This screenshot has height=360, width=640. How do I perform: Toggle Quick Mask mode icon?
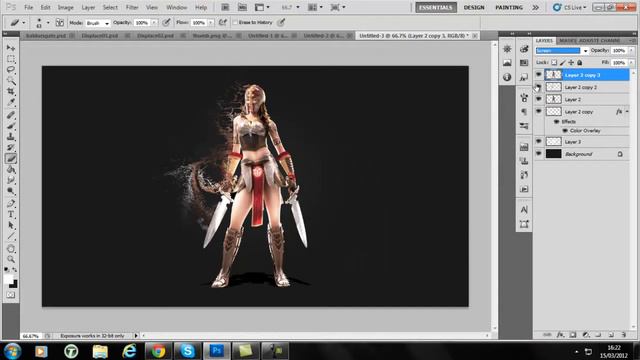point(11,295)
